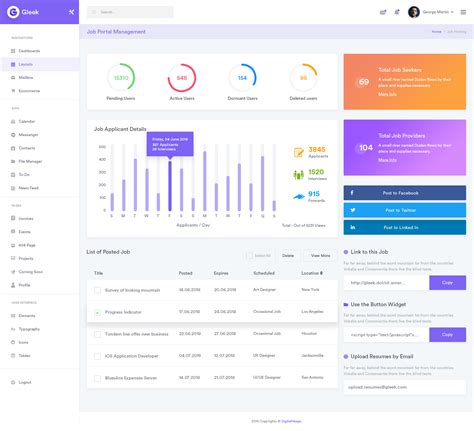The height and width of the screenshot is (431, 474).
Task: Click the Twitter bird icon on the share button
Action: click(353, 210)
